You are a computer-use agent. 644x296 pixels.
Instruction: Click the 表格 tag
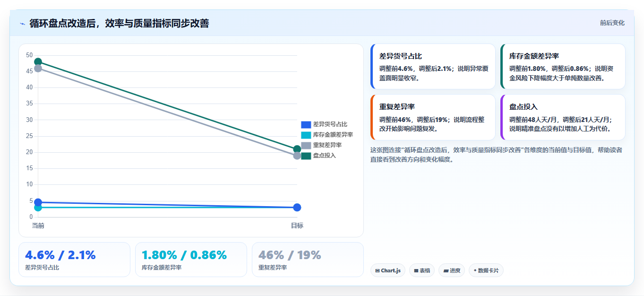point(422,270)
